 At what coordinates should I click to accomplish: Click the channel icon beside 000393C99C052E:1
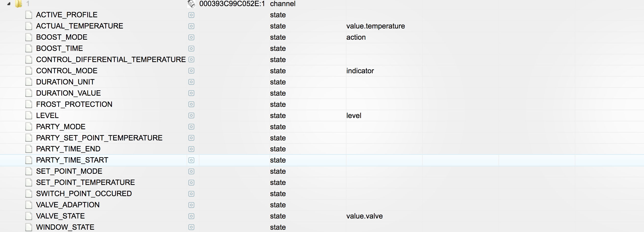point(191,4)
